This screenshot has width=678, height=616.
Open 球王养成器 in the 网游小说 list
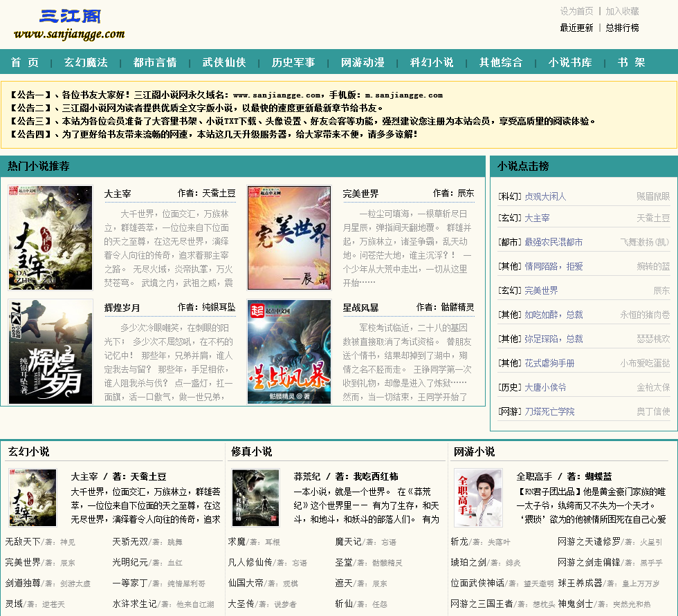point(580,583)
